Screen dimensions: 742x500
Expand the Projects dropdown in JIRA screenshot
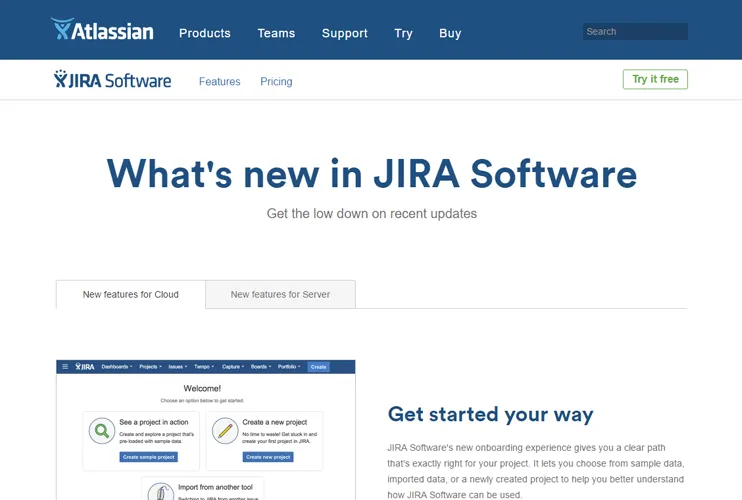[x=150, y=367]
